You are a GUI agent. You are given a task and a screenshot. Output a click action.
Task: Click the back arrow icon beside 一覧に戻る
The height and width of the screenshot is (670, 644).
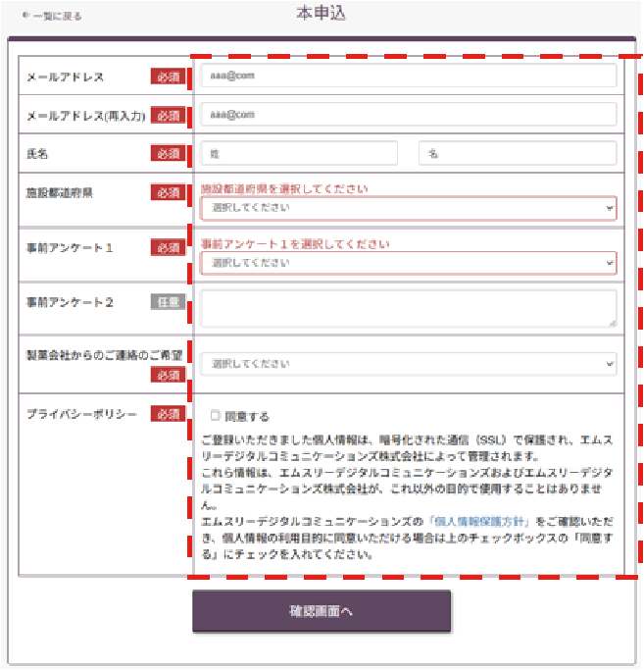point(25,17)
